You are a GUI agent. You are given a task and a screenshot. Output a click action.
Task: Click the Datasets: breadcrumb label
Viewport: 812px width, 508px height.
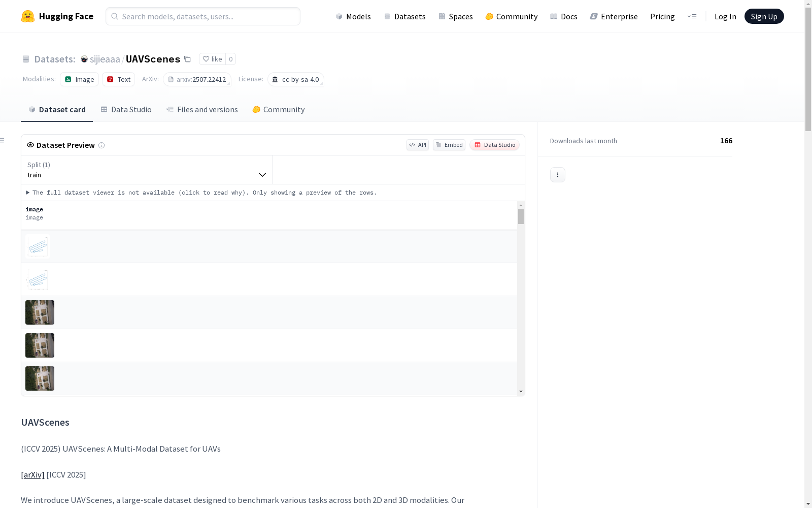click(x=55, y=59)
